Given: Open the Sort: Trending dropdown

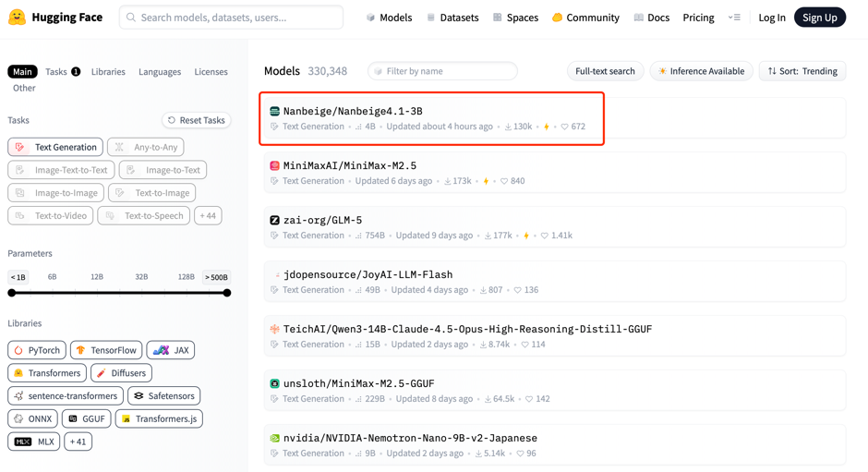Looking at the screenshot, I should pyautogui.click(x=802, y=71).
